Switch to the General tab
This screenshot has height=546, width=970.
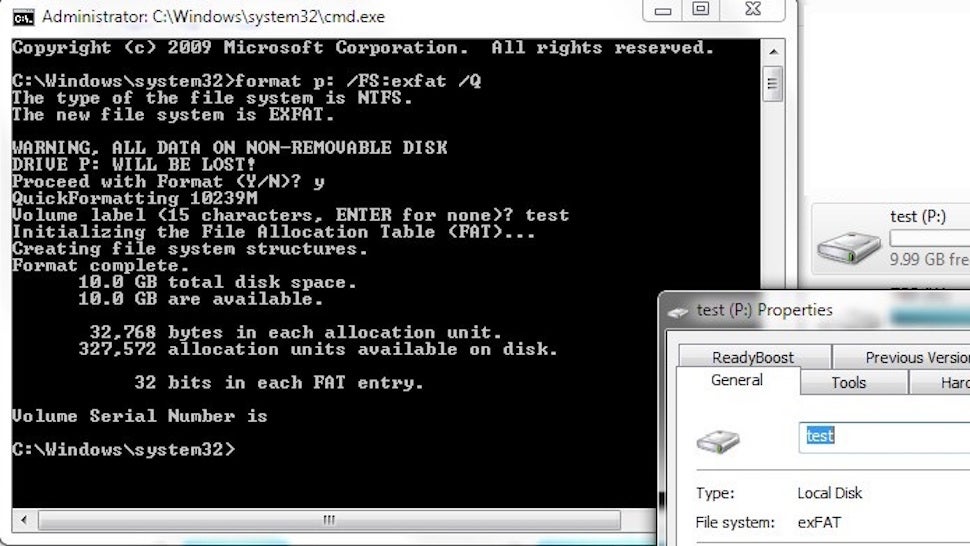pyautogui.click(x=737, y=380)
